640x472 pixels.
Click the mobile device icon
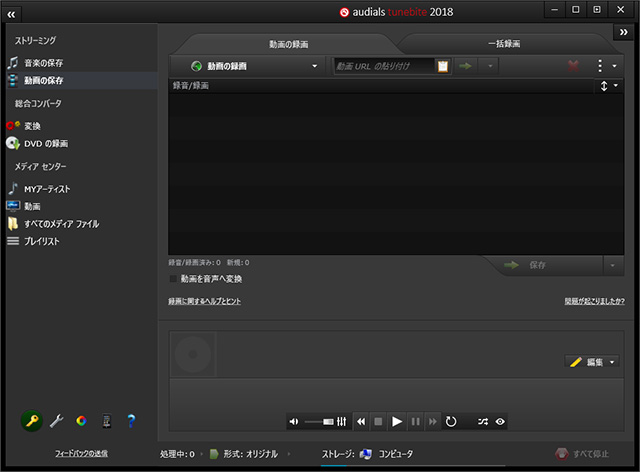click(106, 421)
